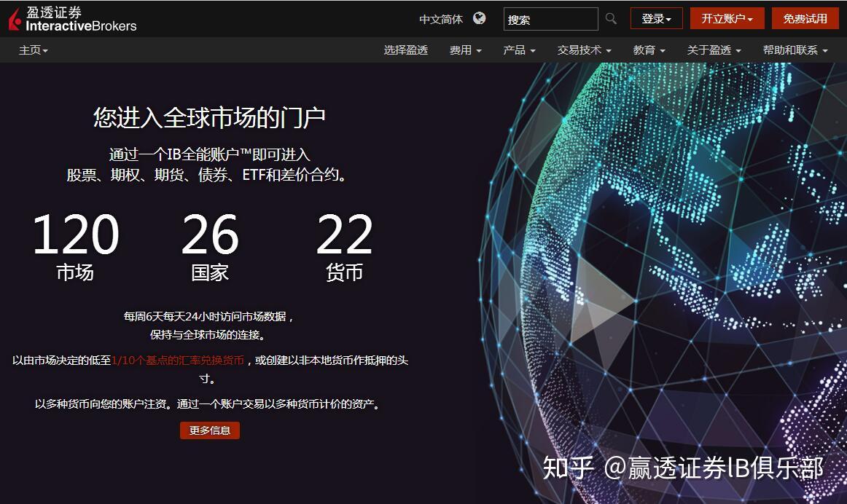Screen dimensions: 847x504
Task: Expand the 交易技术 menu
Action: point(583,51)
